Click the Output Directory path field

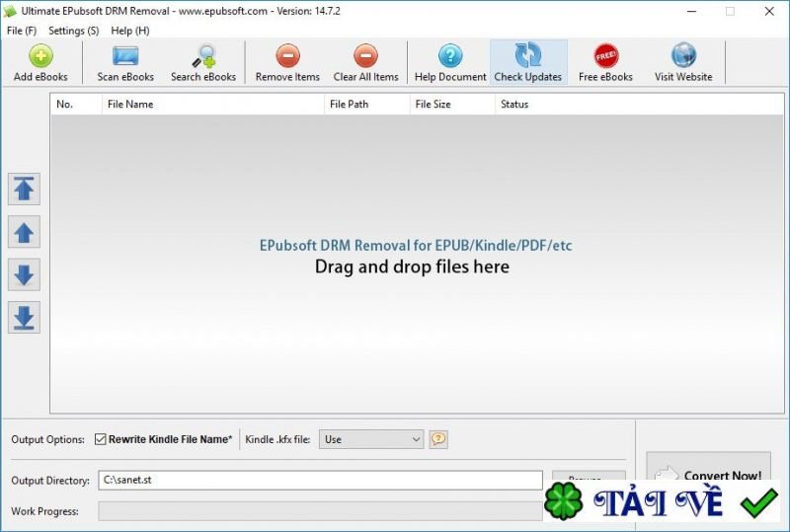tap(320, 480)
